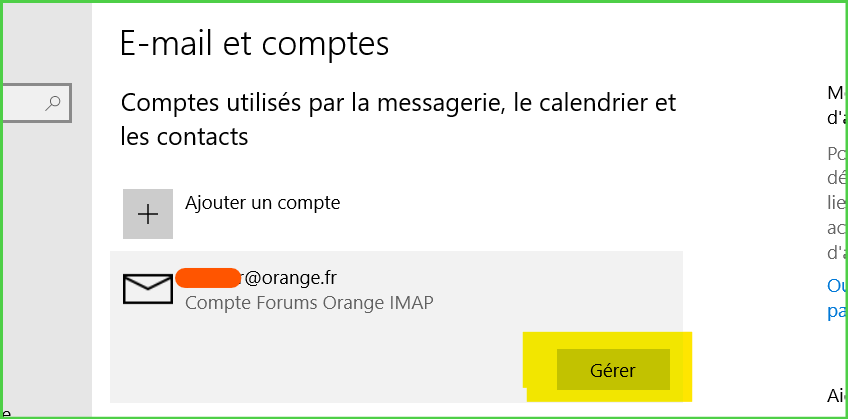Click the "Ai" help text at bottom right

coord(837,395)
